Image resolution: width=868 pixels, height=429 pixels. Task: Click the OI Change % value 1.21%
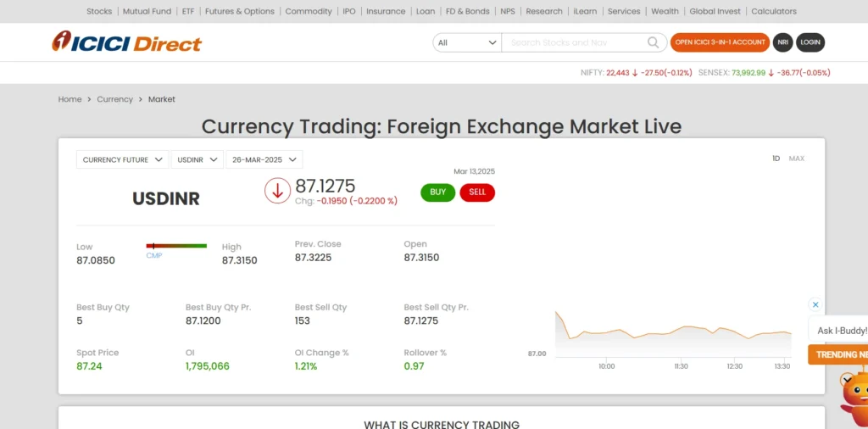tap(306, 366)
